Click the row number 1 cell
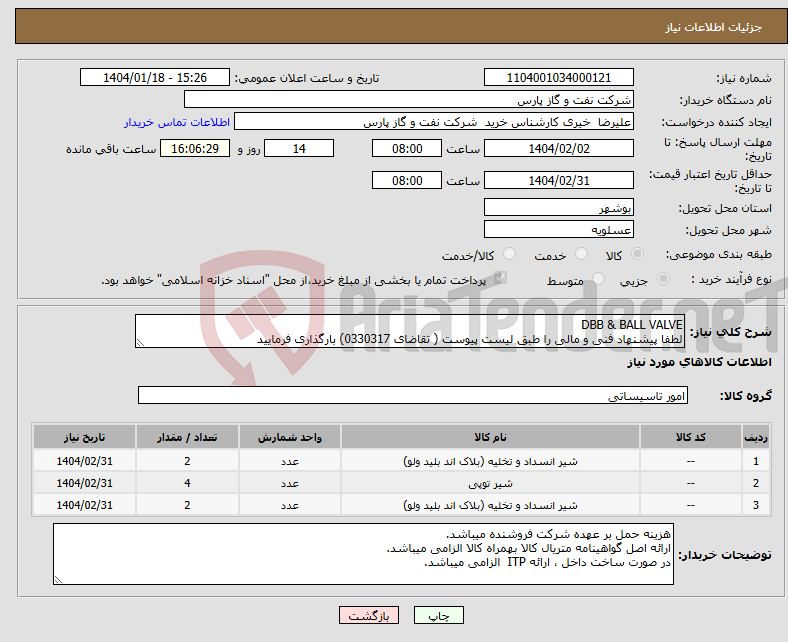 (755, 461)
